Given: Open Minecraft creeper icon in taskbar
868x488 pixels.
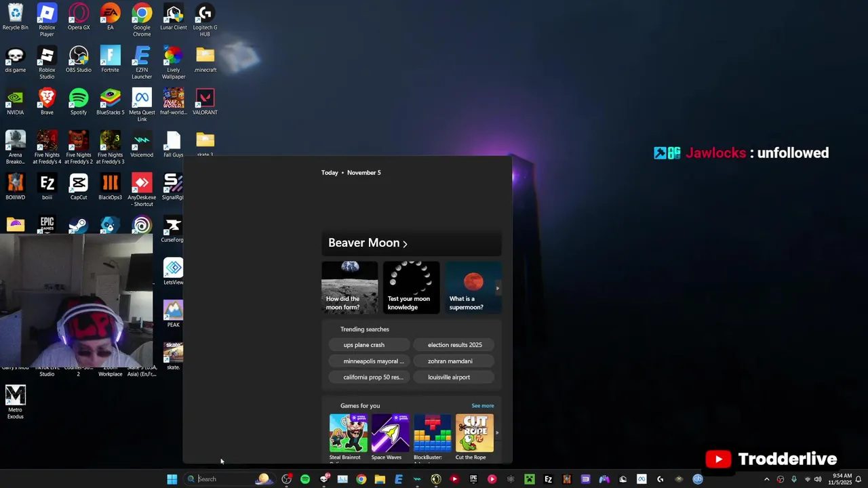Looking at the screenshot, I should [530, 479].
